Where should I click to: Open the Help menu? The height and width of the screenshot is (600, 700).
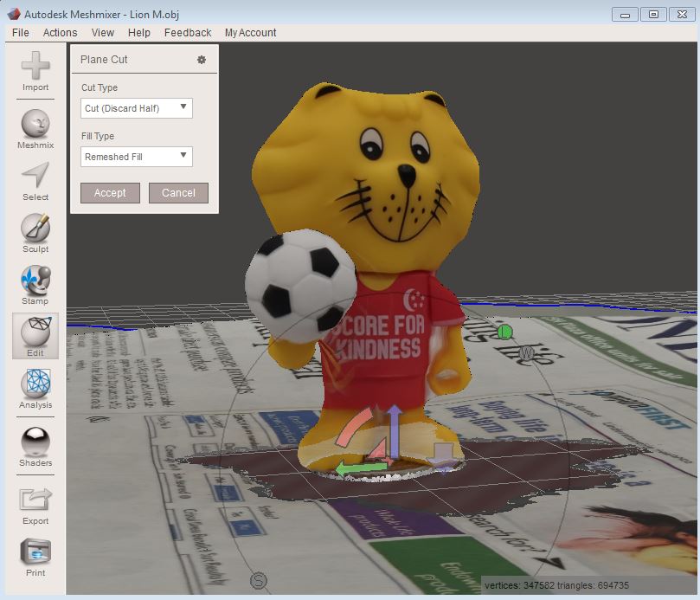[138, 33]
